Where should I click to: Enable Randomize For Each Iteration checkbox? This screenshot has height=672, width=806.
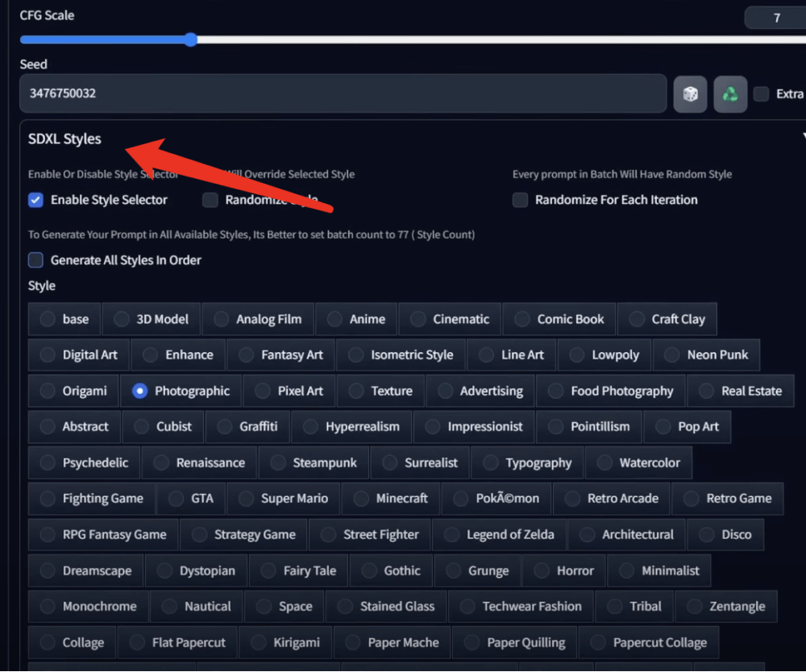pos(521,200)
